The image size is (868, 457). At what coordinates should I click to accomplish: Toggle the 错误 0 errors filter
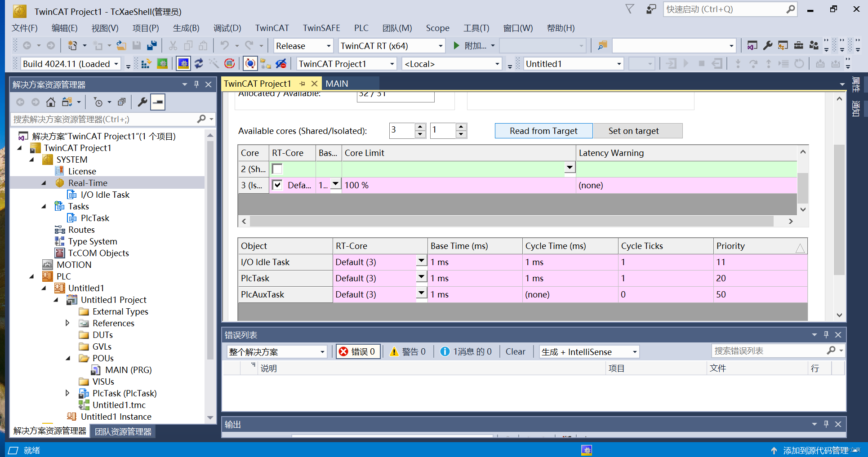(x=358, y=351)
